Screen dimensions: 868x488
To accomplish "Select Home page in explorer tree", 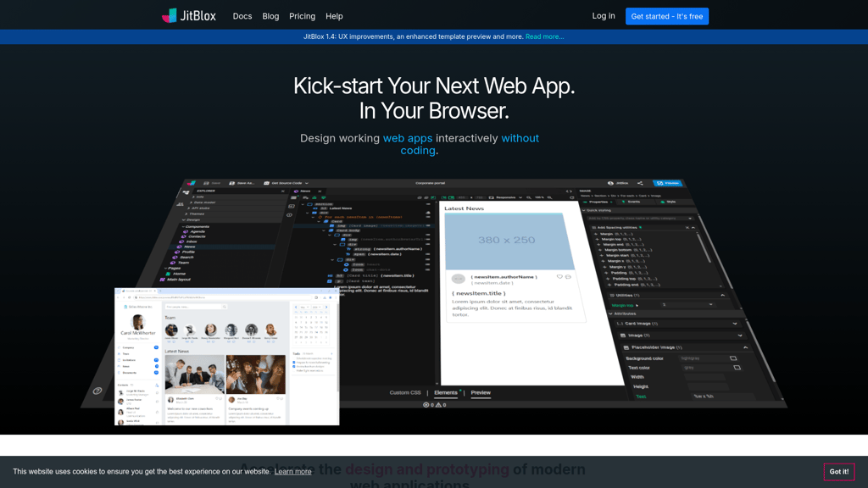I will (x=176, y=274).
